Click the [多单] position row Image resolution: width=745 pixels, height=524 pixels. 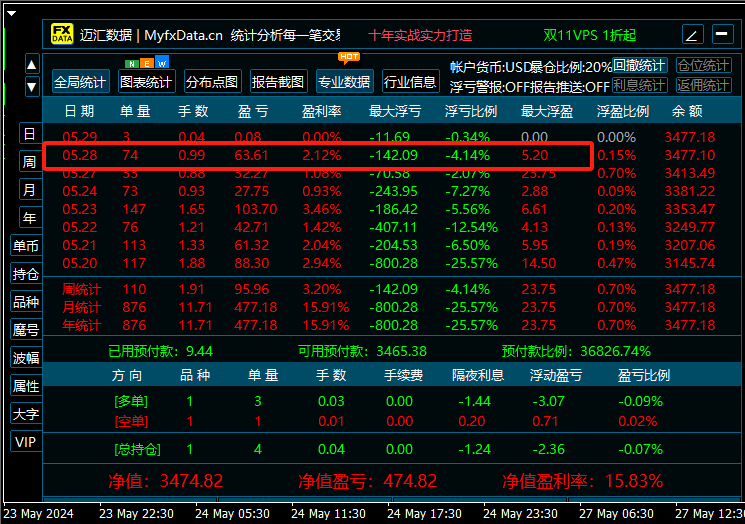[388, 401]
